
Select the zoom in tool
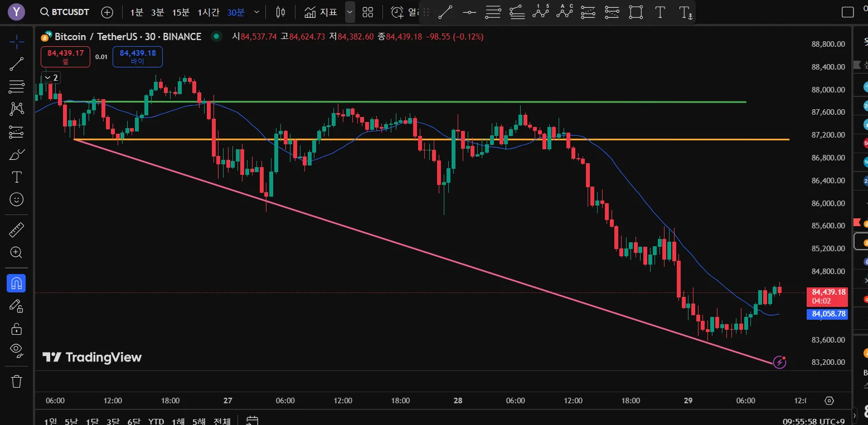[x=17, y=252]
